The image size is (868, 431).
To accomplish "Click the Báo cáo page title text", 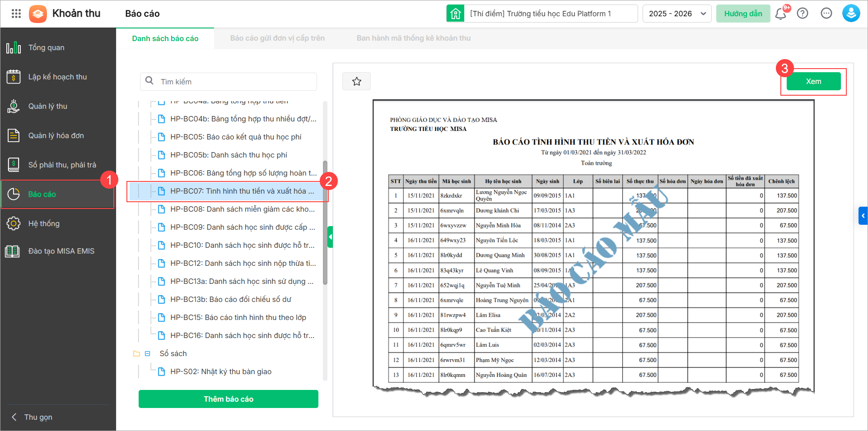I will [x=142, y=14].
